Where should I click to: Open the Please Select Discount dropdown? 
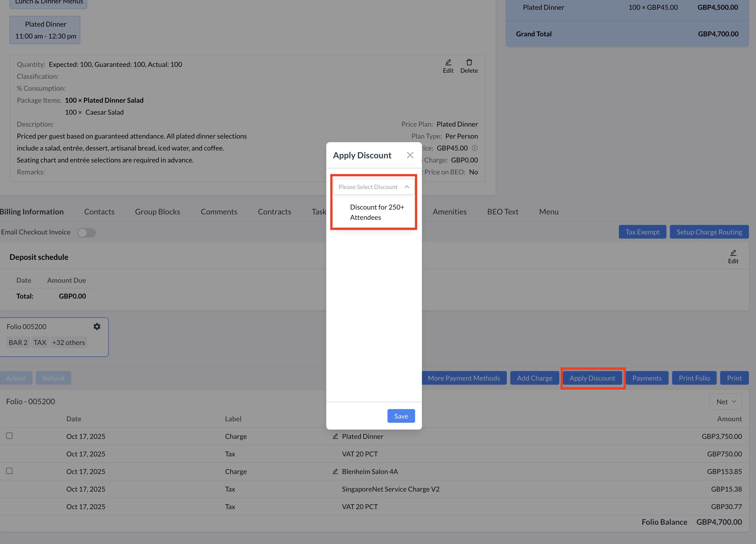pyautogui.click(x=374, y=187)
